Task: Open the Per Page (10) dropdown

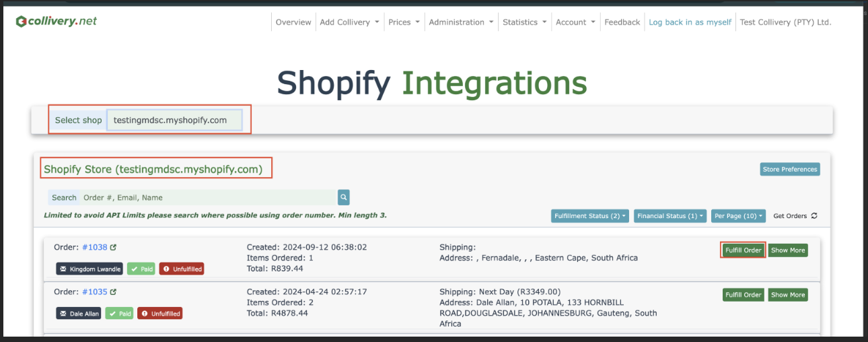Action: click(738, 216)
